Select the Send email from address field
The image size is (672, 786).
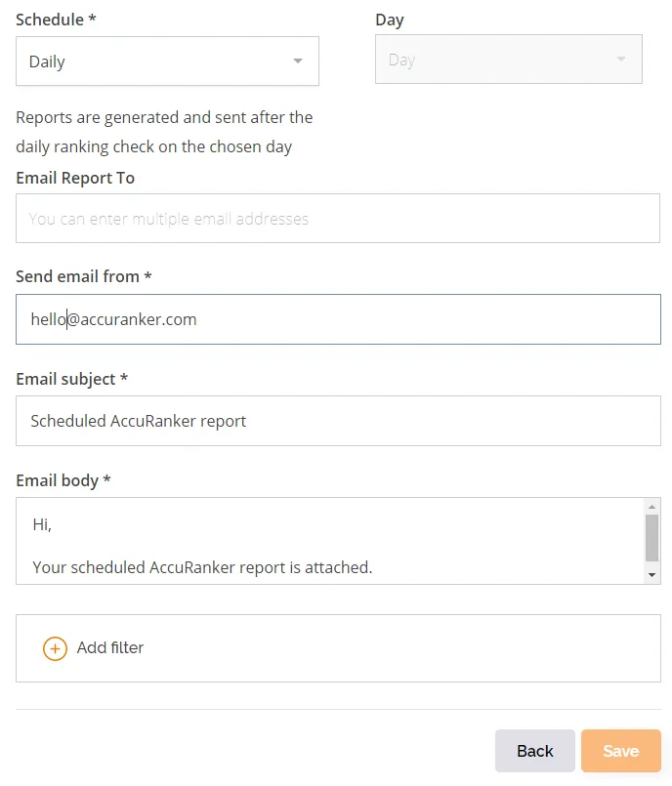pyautogui.click(x=338, y=319)
